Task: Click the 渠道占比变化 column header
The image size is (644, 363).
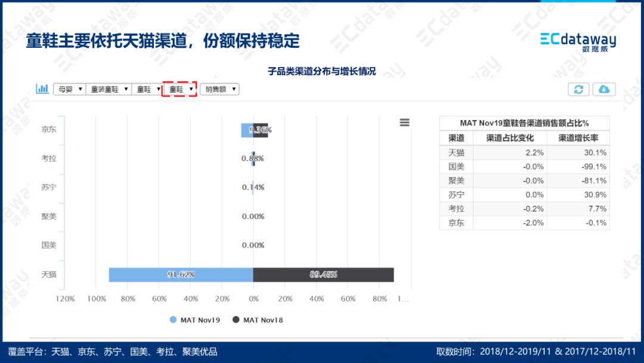Action: 510,138
